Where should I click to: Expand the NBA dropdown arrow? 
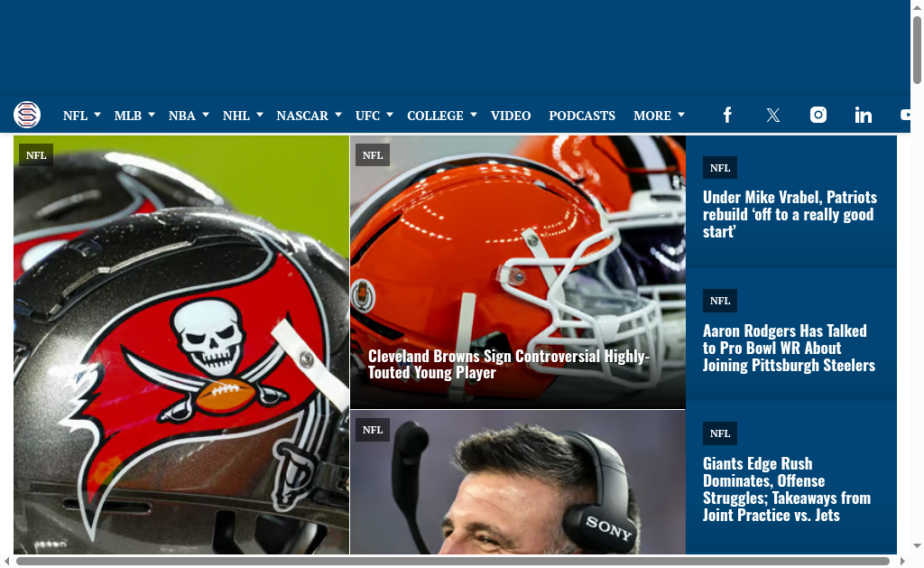206,115
